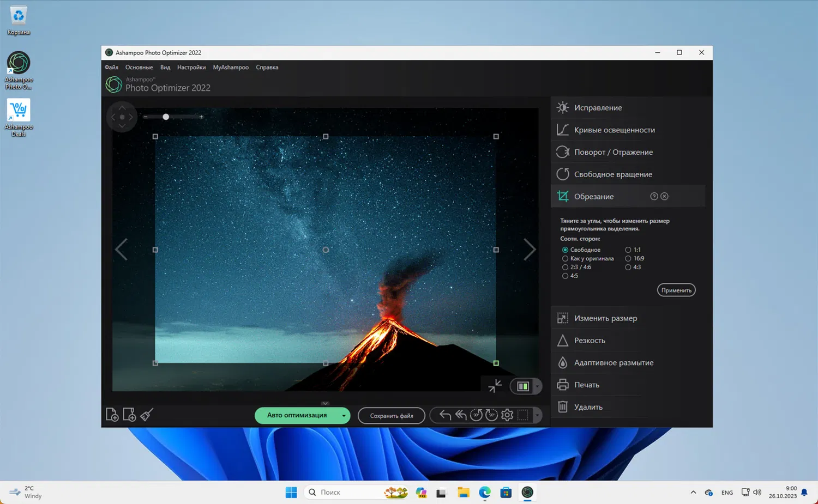Go to the next image with the right arrow

point(529,250)
